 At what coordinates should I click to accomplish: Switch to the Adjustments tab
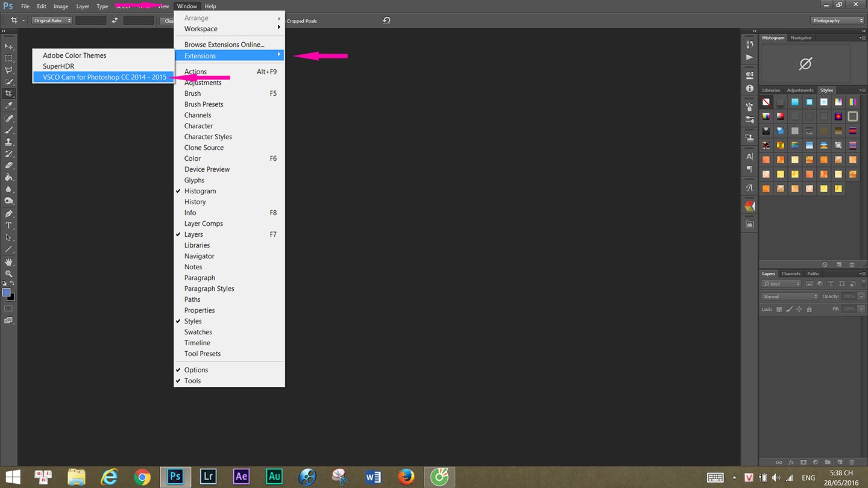[800, 90]
